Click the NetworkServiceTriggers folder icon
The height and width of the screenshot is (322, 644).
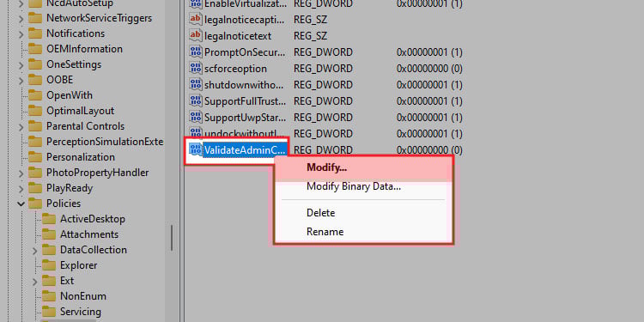click(x=35, y=18)
